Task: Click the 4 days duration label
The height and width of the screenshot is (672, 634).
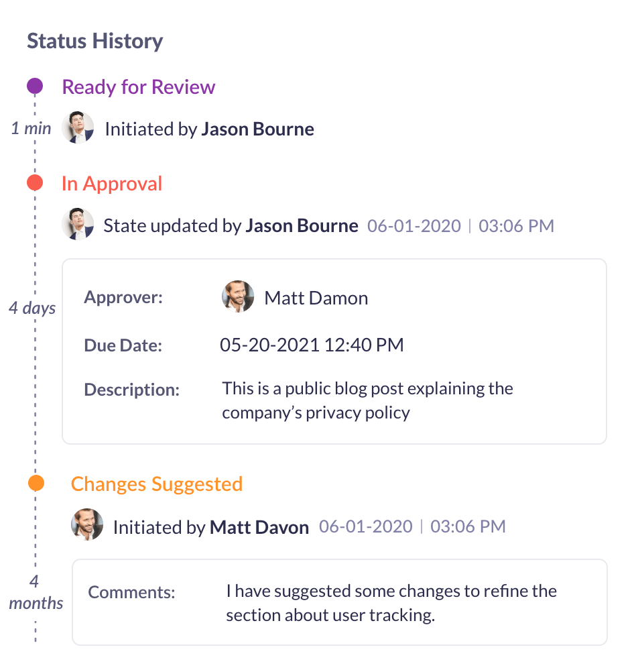Action: click(32, 309)
